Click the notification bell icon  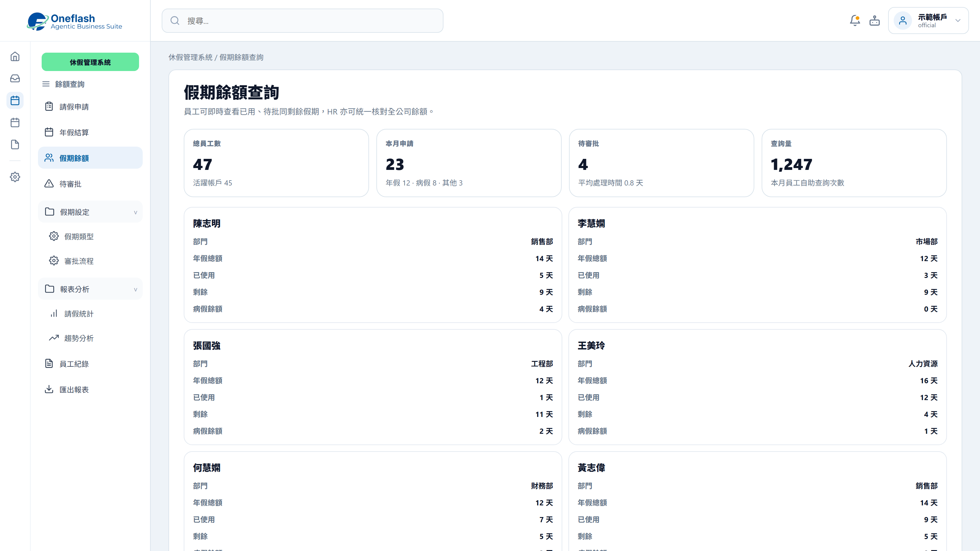(855, 21)
